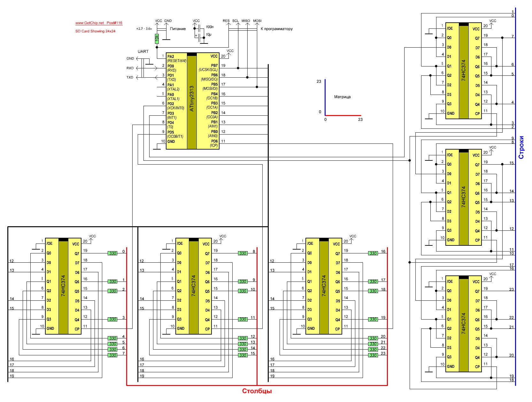Select the MISO programmer header label
Screen dimensions: 532x402
click(246, 21)
